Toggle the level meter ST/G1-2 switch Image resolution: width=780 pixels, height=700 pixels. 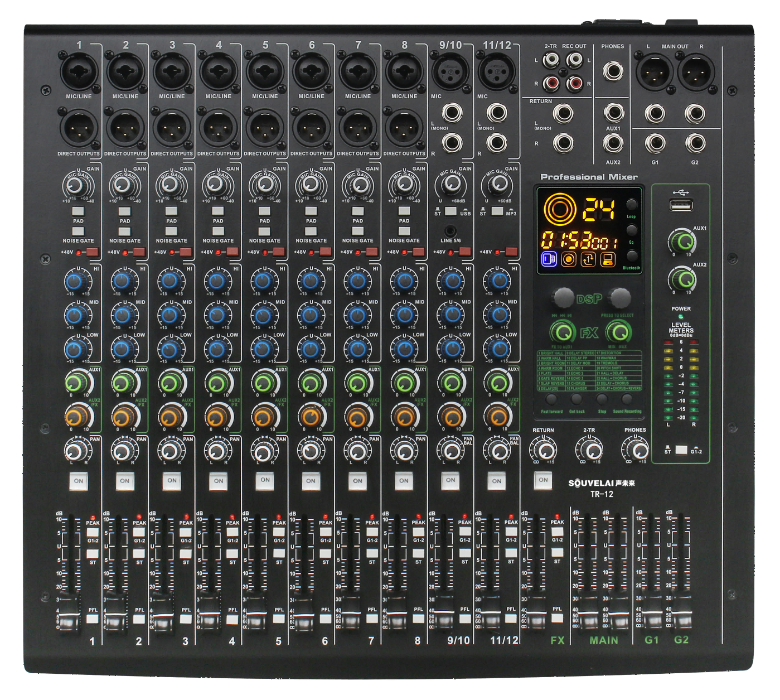681,450
